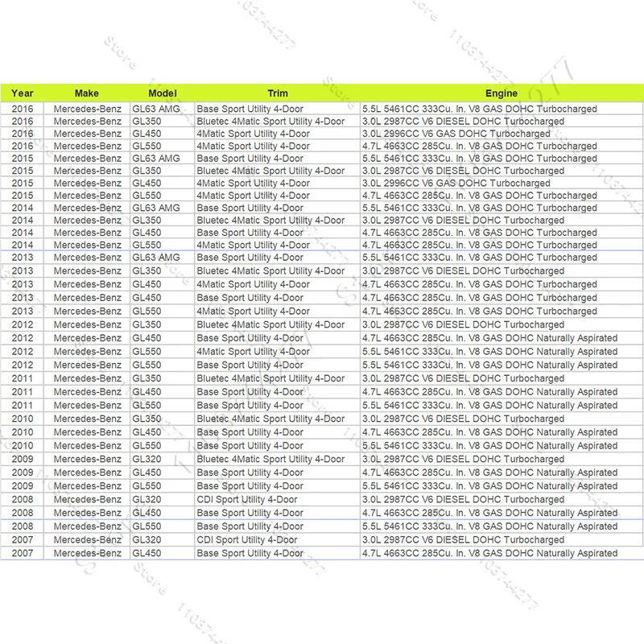Select the GL320 model cell for 2009
The width and height of the screenshot is (644, 644).
point(163,459)
